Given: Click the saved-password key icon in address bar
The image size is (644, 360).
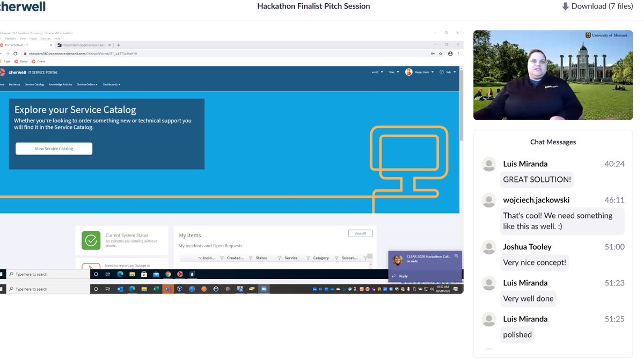Looking at the screenshot, I should click(433, 54).
